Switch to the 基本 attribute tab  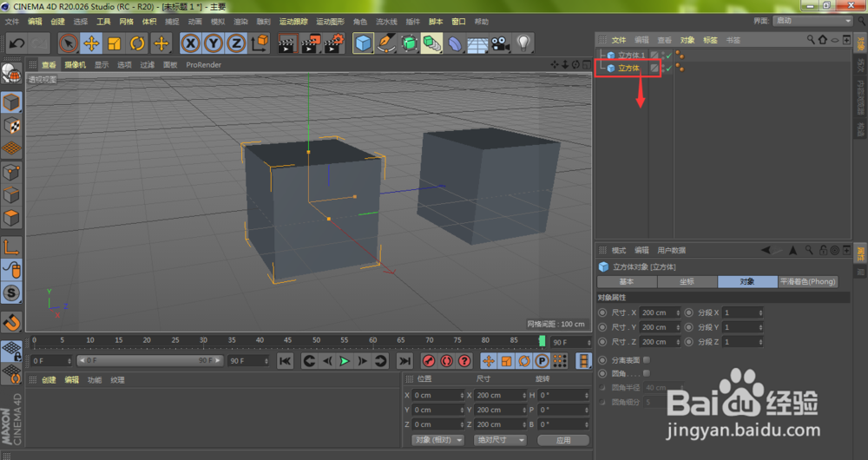coord(627,282)
